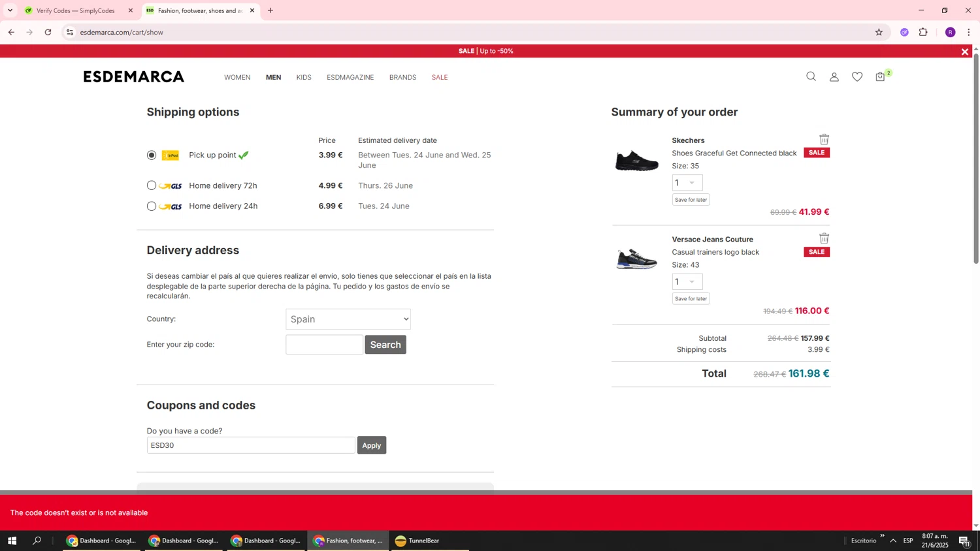This screenshot has width=980, height=551.
Task: Open the site search magnifier icon
Action: point(811,76)
